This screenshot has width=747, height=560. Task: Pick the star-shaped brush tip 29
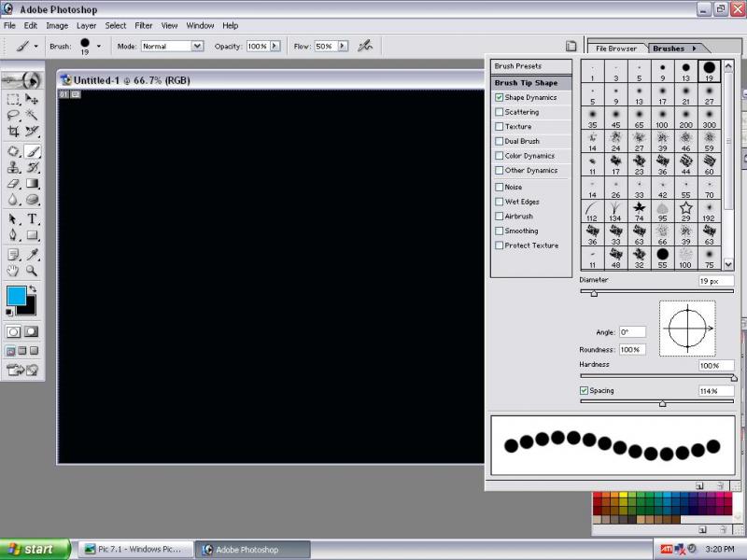coord(685,208)
